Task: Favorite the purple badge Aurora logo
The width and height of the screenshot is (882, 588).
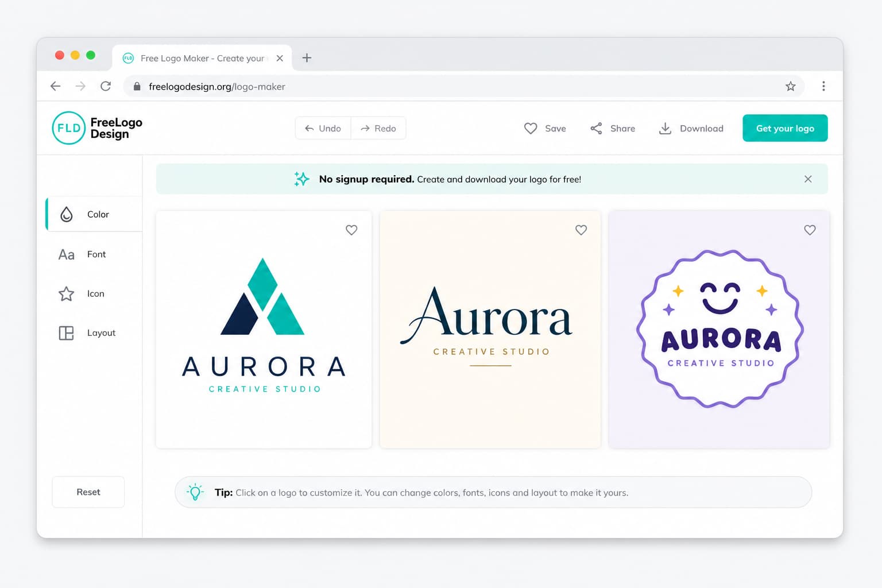Action: click(810, 230)
